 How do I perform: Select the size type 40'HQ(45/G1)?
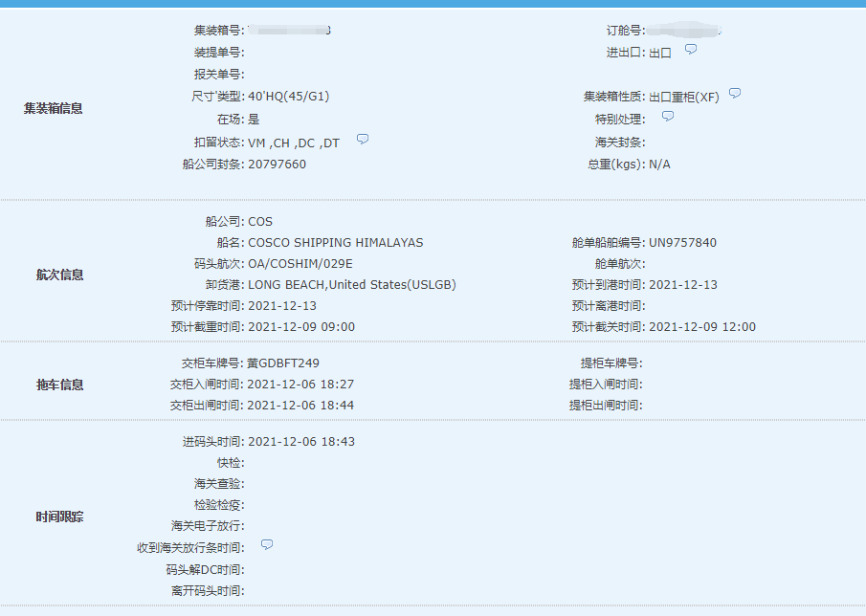pyautogui.click(x=288, y=97)
